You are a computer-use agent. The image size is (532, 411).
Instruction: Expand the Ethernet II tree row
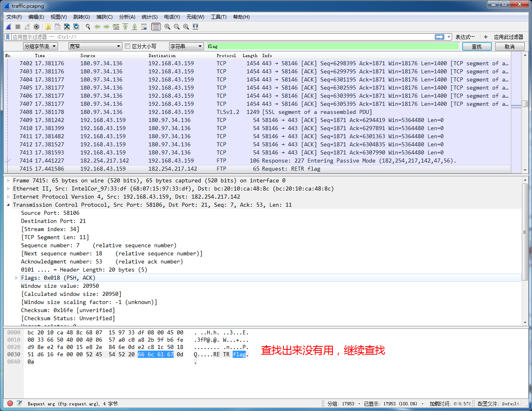tap(8, 189)
